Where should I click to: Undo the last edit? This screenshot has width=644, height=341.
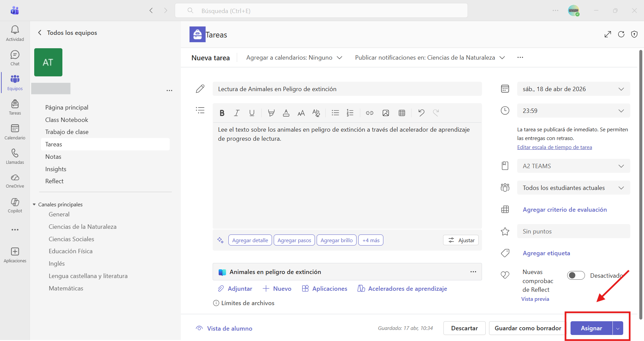[421, 113]
